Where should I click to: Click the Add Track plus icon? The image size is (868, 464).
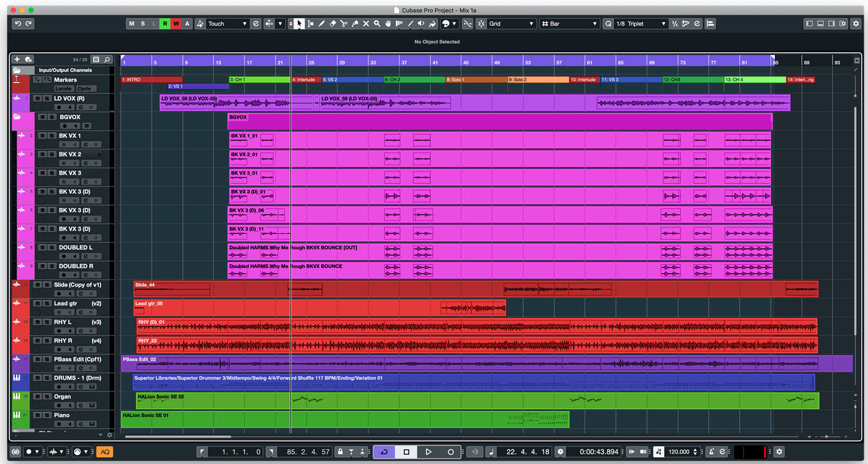coord(17,59)
